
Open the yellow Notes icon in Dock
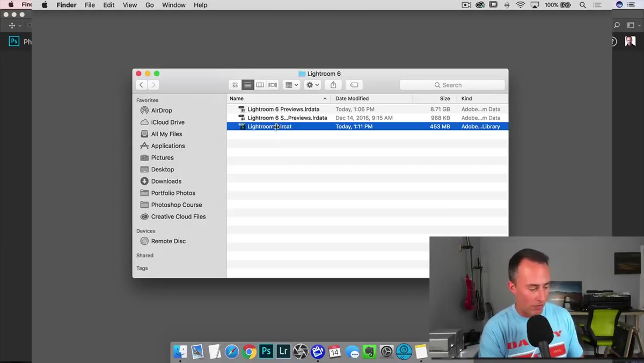[x=421, y=352]
